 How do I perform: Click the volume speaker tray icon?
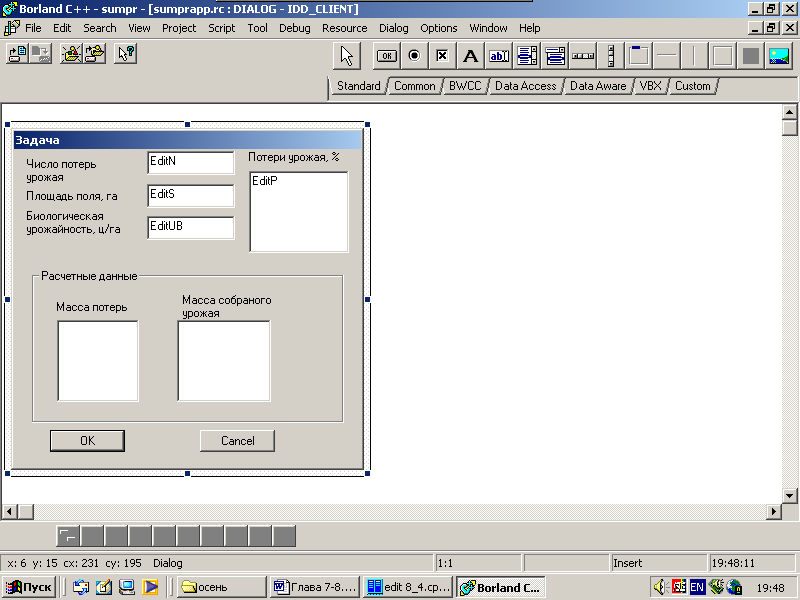click(661, 587)
